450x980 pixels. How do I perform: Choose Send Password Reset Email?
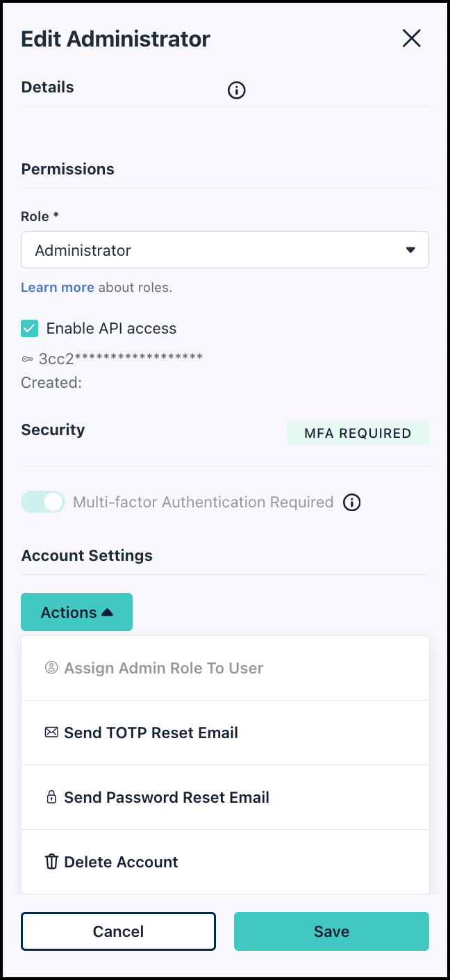point(167,797)
